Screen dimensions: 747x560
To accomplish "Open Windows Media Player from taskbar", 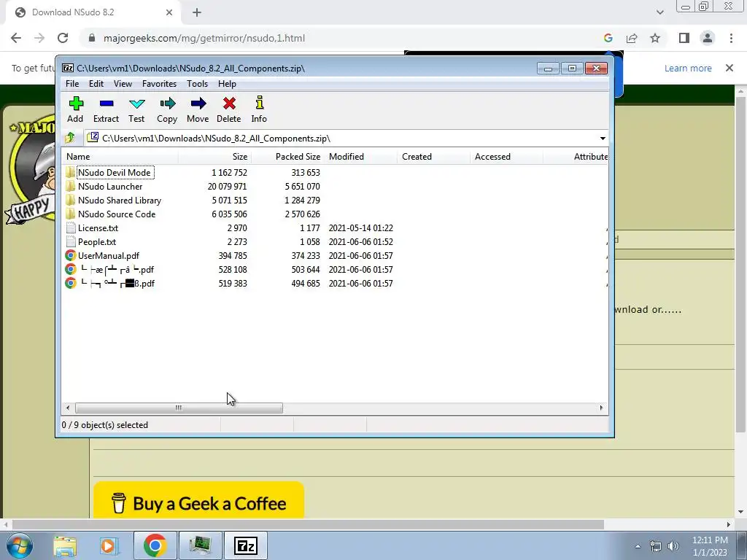I will 109,545.
